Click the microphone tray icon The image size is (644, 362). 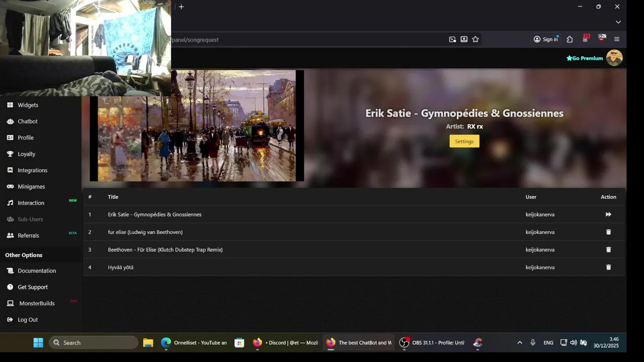[x=533, y=342]
